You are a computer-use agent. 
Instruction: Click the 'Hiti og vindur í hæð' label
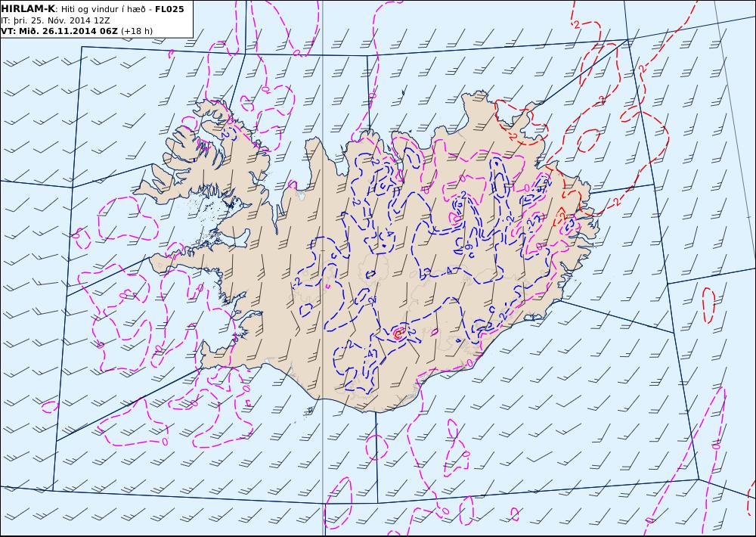click(103, 9)
